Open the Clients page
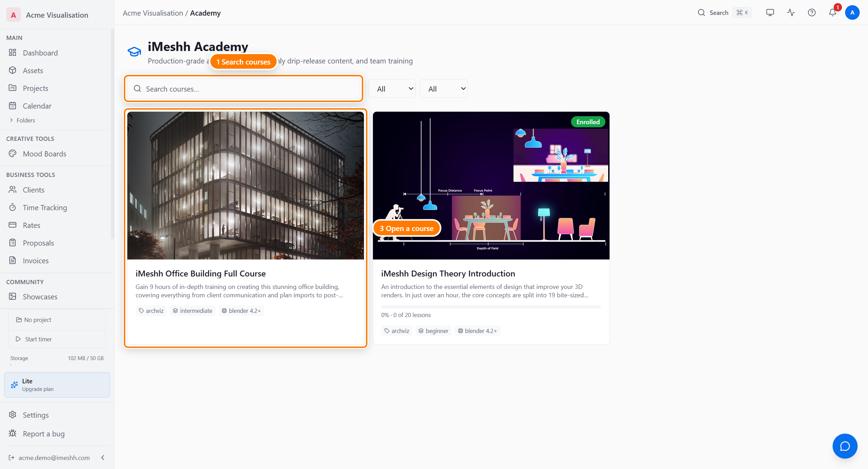 (x=33, y=190)
